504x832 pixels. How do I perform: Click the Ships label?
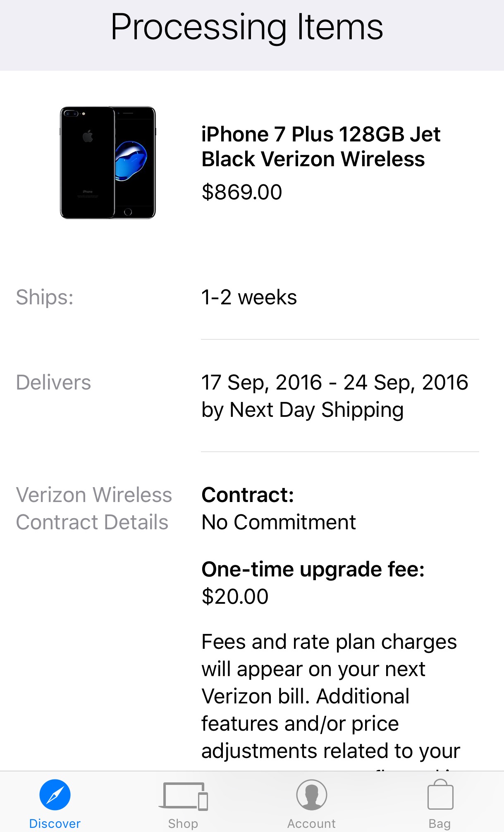45,297
